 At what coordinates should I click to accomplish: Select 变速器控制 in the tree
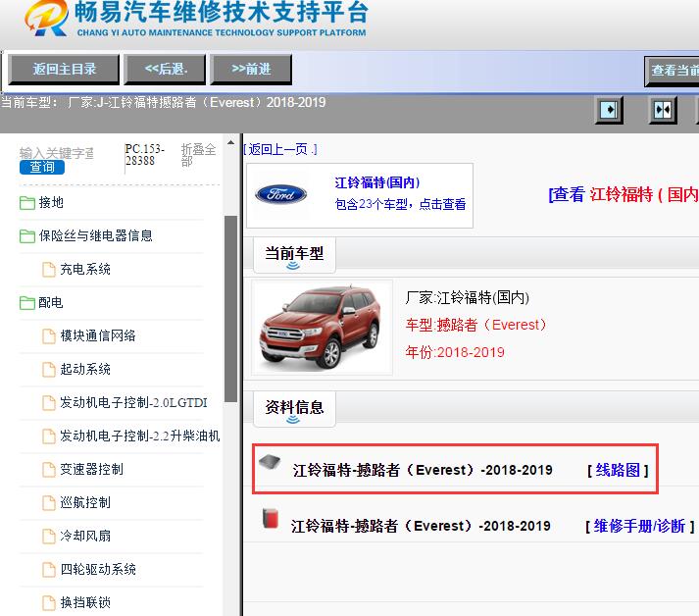pos(91,469)
